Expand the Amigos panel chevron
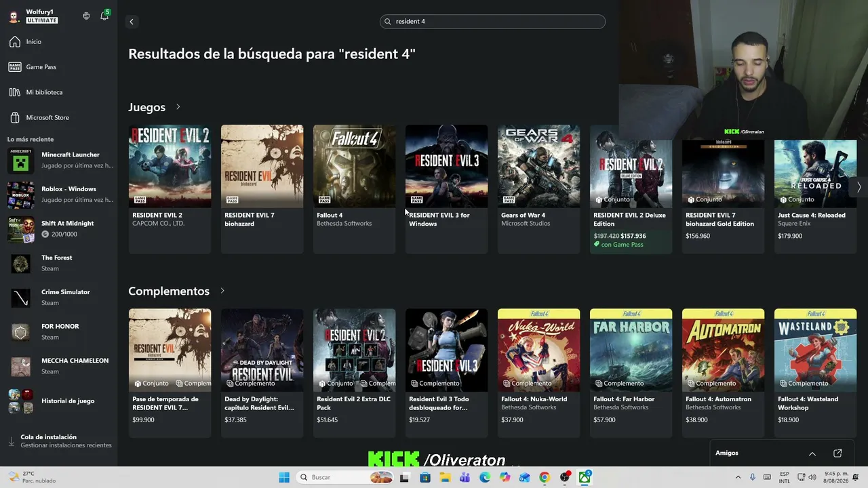Viewport: 868px width, 488px height. (x=812, y=453)
